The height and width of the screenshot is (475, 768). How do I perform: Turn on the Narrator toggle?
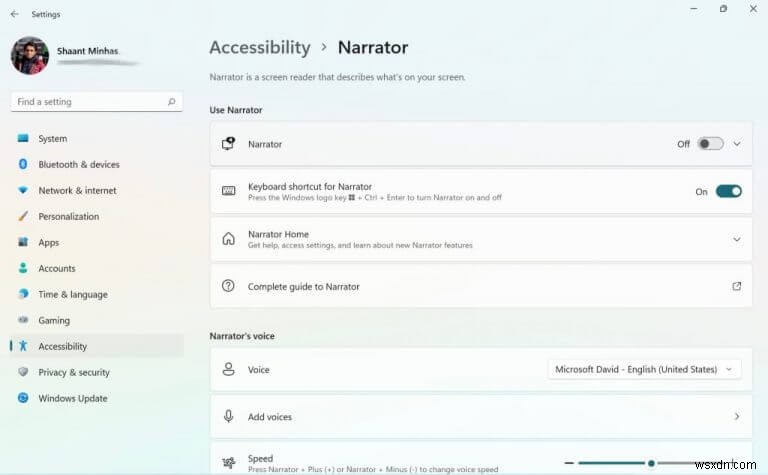coord(710,144)
